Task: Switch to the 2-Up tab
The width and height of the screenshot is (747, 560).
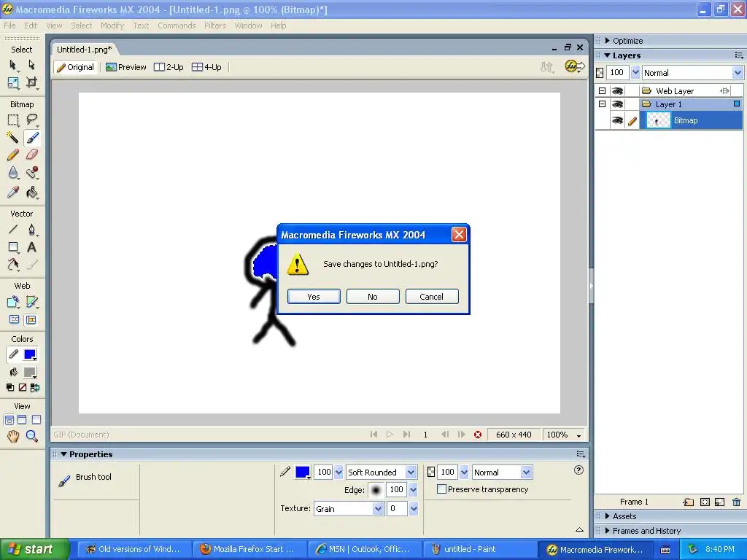Action: (x=169, y=67)
